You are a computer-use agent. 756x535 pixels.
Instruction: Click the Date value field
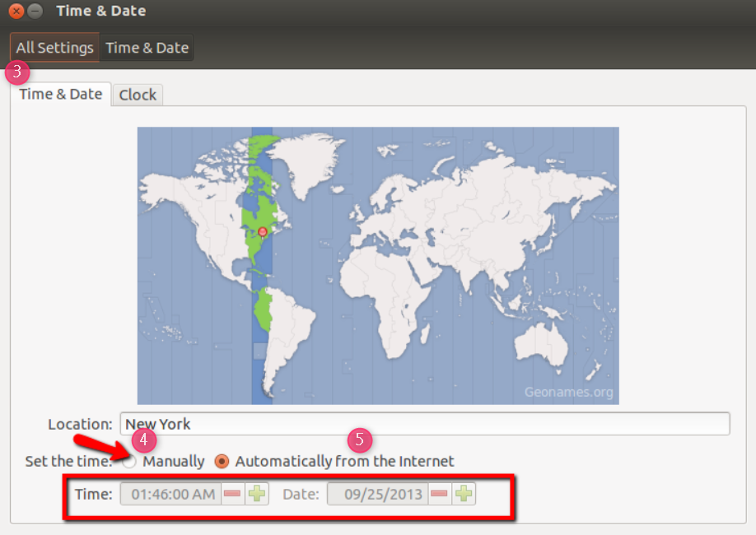click(x=378, y=494)
